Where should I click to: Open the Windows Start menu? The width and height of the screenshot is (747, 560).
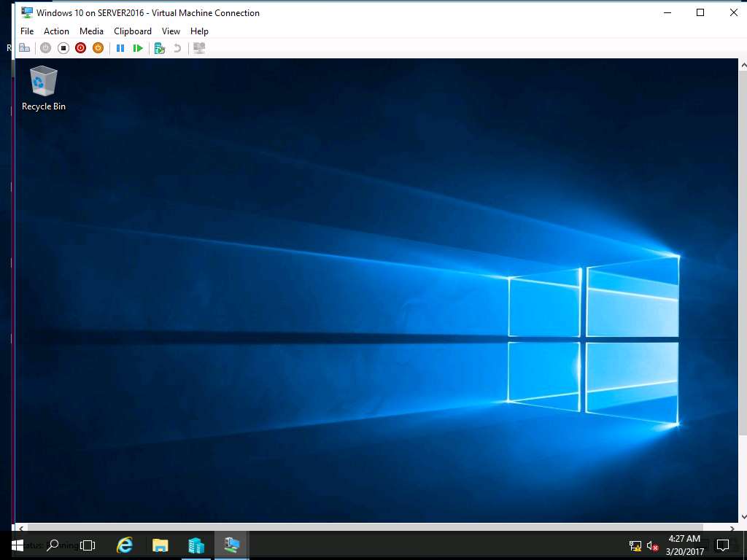[18, 545]
